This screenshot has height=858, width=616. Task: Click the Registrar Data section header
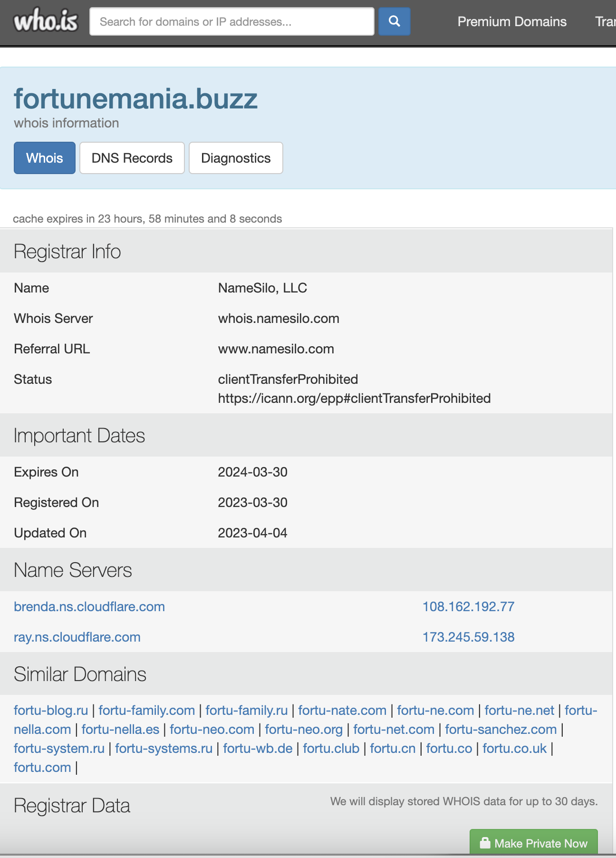pyautogui.click(x=72, y=806)
